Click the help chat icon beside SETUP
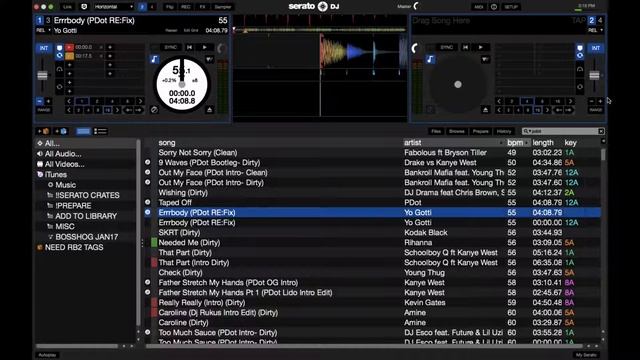The width and height of the screenshot is (640, 360). (494, 7)
